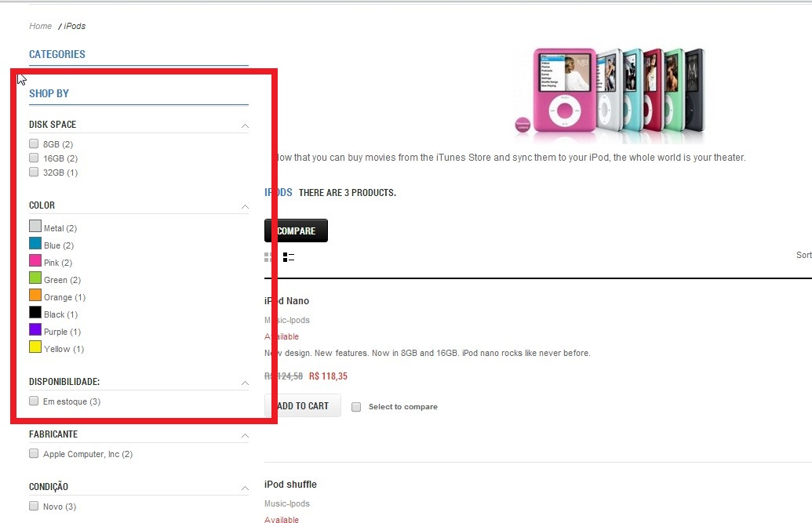Click the old price R$ 124,58
Screen dimensions: 812x523
pos(283,376)
